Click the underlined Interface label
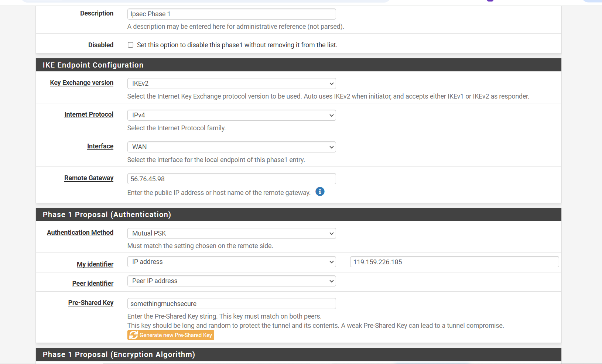Screen dimensions: 602x364 100,146
